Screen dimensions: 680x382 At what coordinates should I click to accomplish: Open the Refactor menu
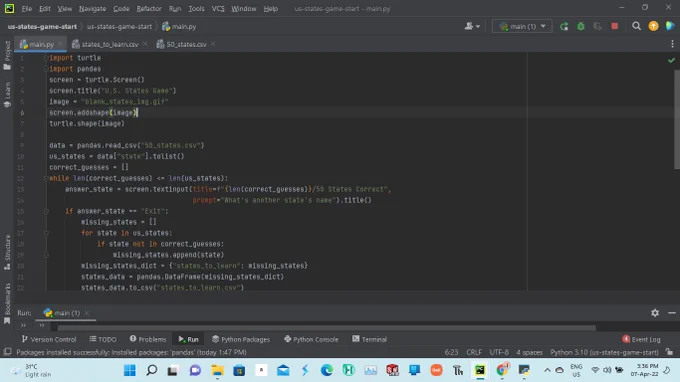[149, 9]
